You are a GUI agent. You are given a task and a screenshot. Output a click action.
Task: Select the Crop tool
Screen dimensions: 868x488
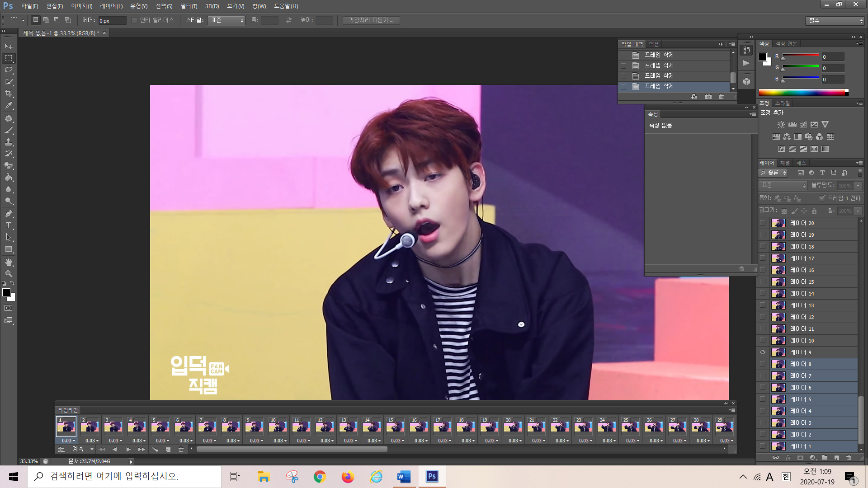click(9, 94)
